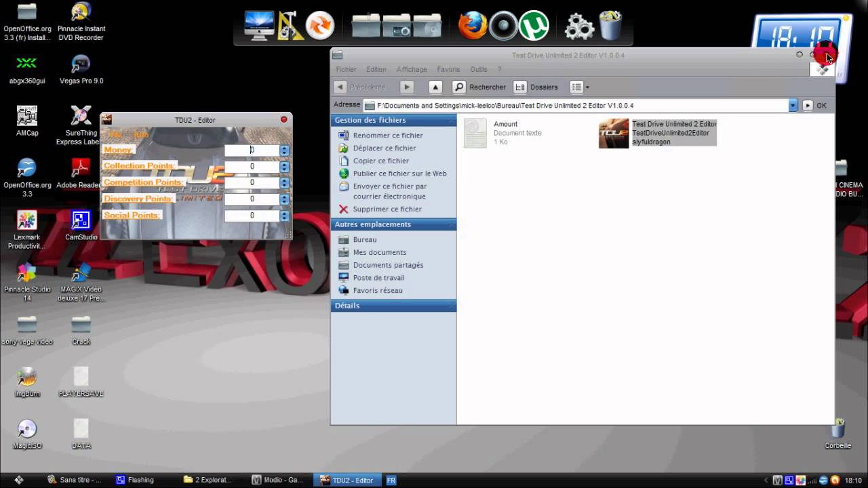This screenshot has width=868, height=488.
Task: Click Supprimer ce fichier link
Action: coord(387,209)
